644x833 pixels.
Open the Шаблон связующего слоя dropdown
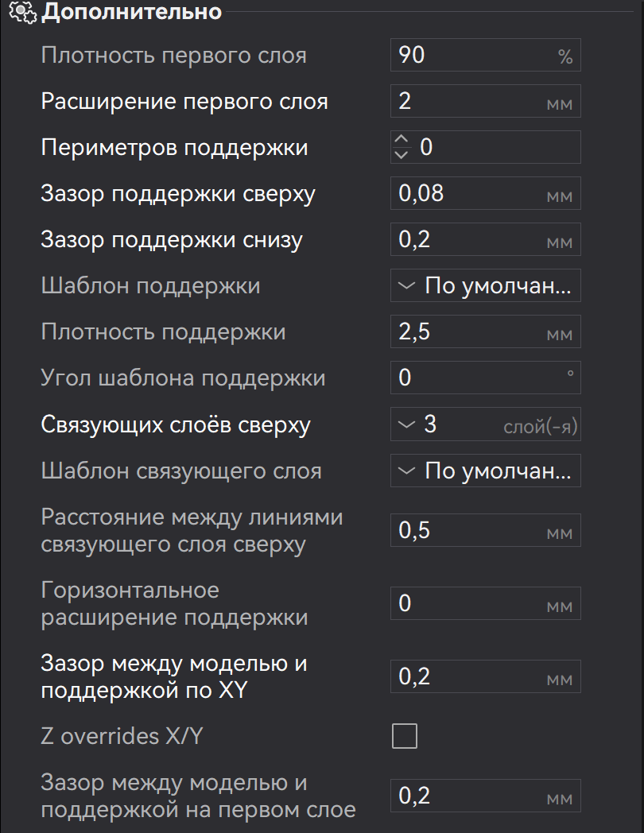click(485, 471)
